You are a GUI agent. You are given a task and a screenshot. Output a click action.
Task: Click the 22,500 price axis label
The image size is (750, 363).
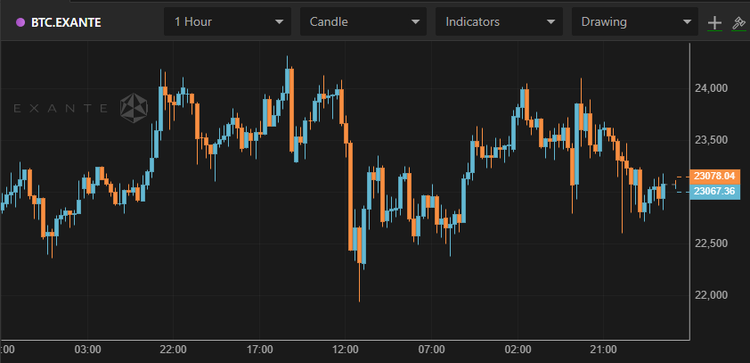[x=710, y=243]
